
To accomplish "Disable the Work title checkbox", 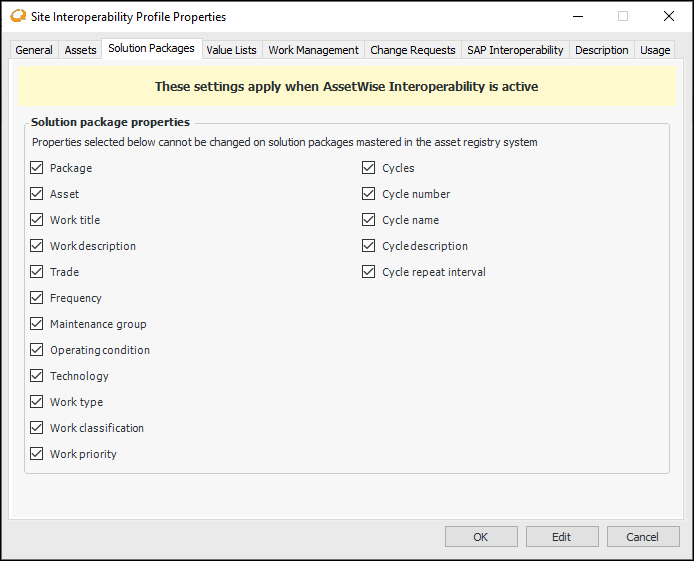I will point(37,220).
